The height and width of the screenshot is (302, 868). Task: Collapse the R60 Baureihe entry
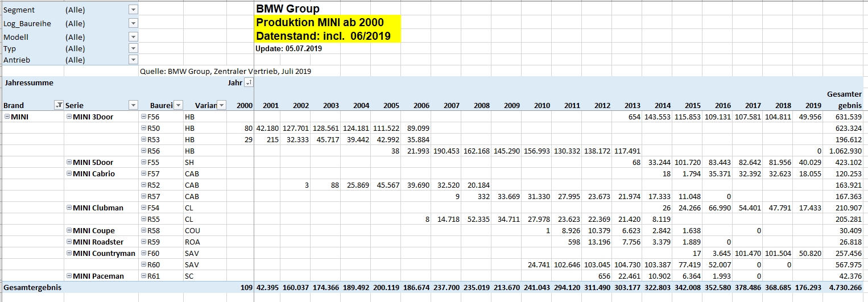click(x=143, y=264)
